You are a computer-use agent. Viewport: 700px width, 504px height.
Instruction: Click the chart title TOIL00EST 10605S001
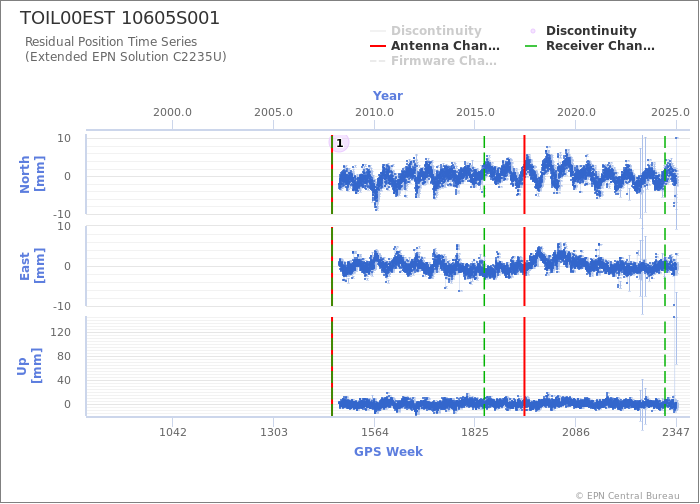pyautogui.click(x=120, y=18)
